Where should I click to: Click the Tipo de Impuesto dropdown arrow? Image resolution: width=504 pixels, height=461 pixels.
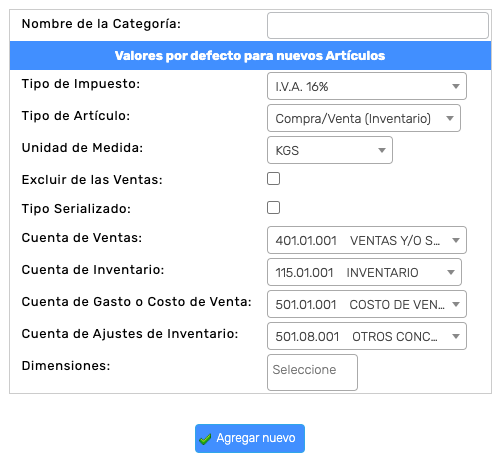point(456,86)
